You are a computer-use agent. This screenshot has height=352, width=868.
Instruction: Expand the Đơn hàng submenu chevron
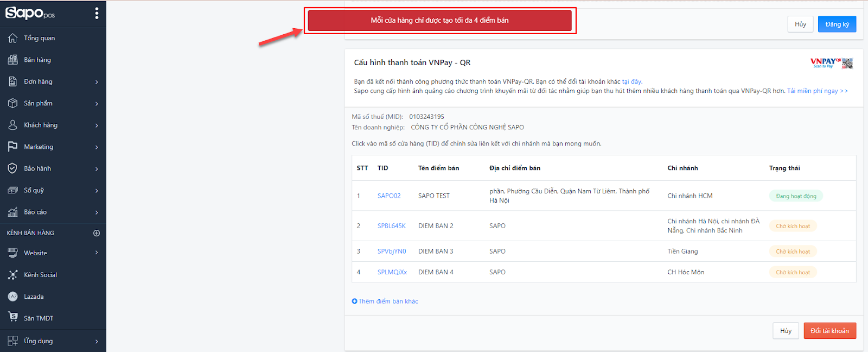(x=97, y=82)
